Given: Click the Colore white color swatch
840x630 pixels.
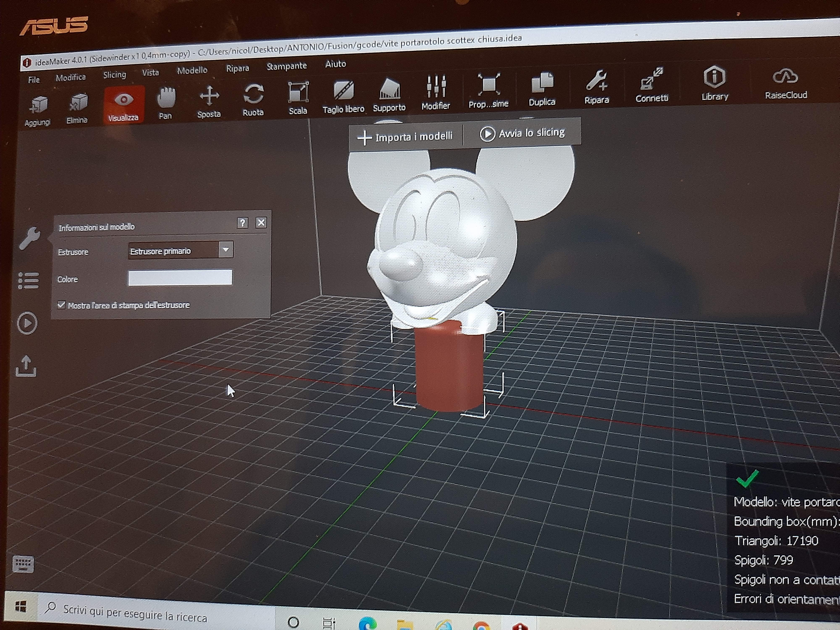Looking at the screenshot, I should [x=180, y=278].
